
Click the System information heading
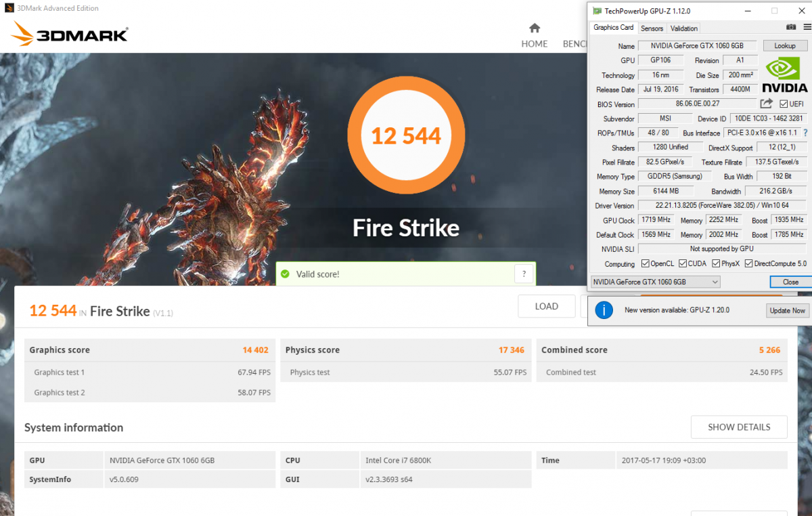(x=74, y=427)
